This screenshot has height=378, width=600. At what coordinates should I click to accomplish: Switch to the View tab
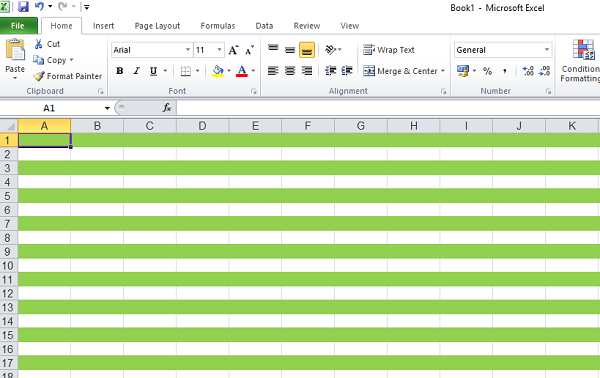tap(350, 26)
